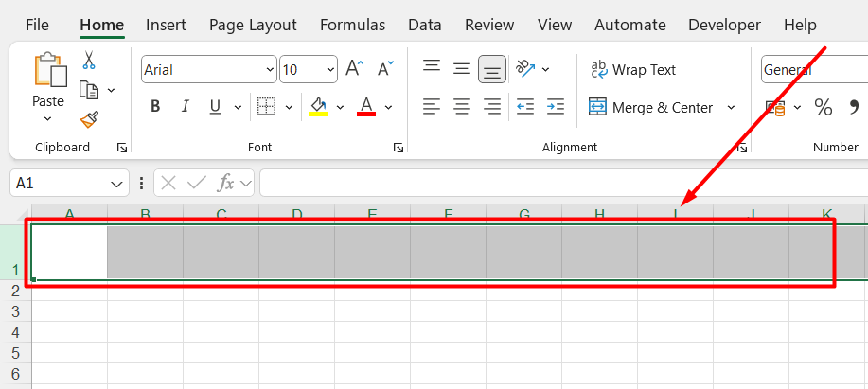The width and height of the screenshot is (868, 389).
Task: Open the Name Box A1 dropdown
Action: pyautogui.click(x=116, y=184)
